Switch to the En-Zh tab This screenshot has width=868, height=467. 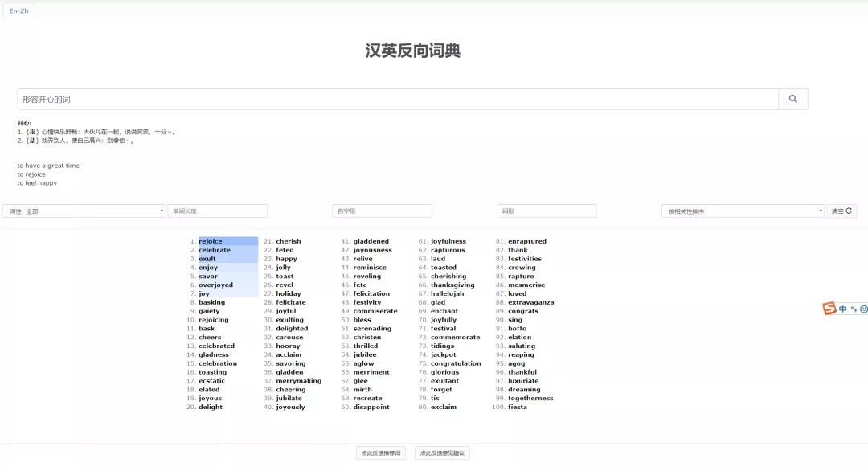point(18,10)
